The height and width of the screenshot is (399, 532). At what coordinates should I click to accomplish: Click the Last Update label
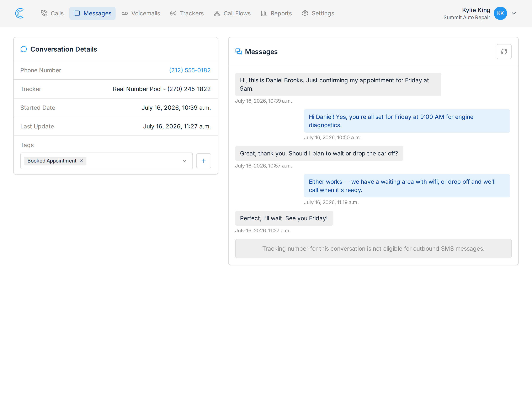37,126
